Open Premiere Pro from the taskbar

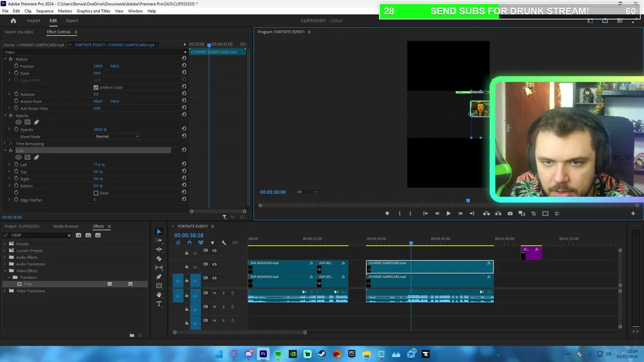(263, 354)
